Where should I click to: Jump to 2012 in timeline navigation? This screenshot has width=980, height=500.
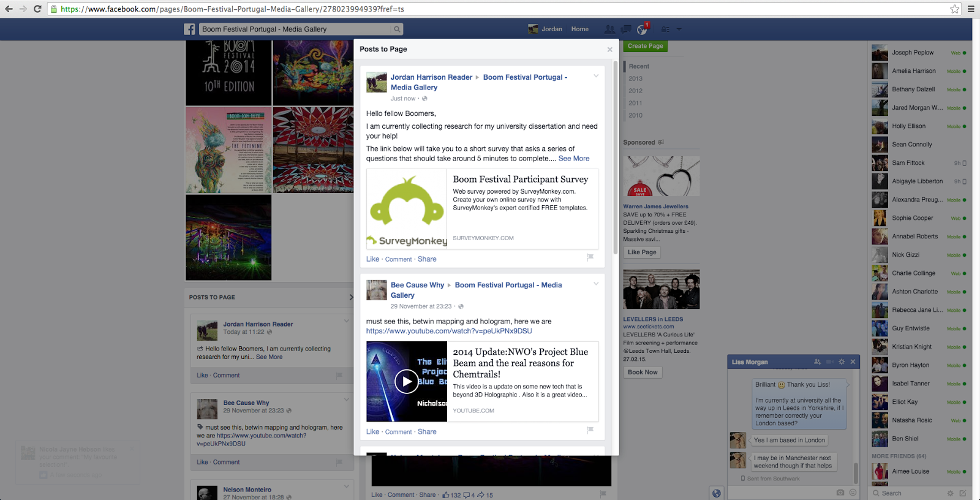pyautogui.click(x=636, y=91)
